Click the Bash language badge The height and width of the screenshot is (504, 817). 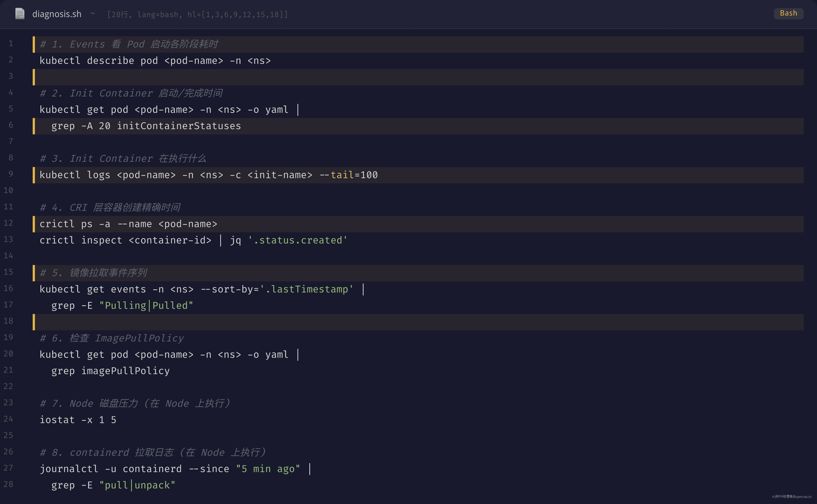[x=788, y=13]
